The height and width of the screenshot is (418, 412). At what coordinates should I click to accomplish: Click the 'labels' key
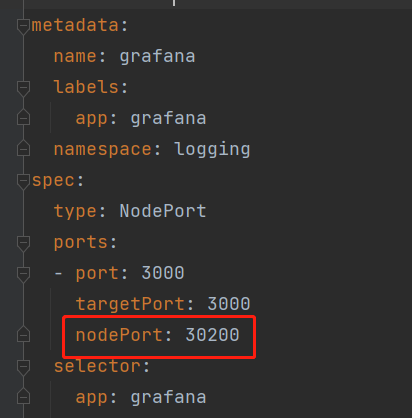86,87
